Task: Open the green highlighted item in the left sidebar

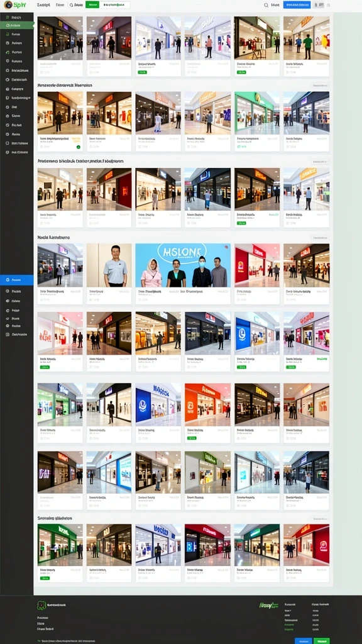Action: tap(17, 25)
